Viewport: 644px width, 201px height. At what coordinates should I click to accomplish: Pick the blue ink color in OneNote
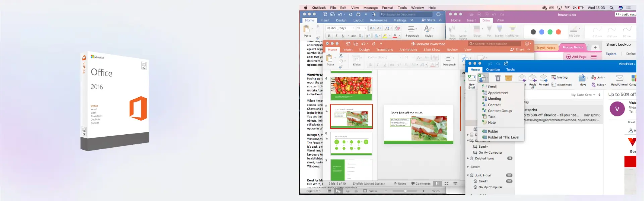[x=542, y=32]
